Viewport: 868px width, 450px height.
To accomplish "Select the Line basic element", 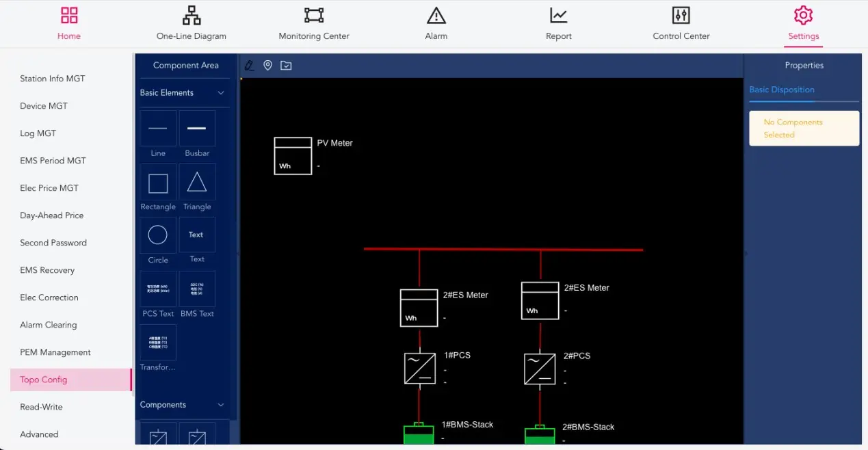I will click(x=158, y=129).
